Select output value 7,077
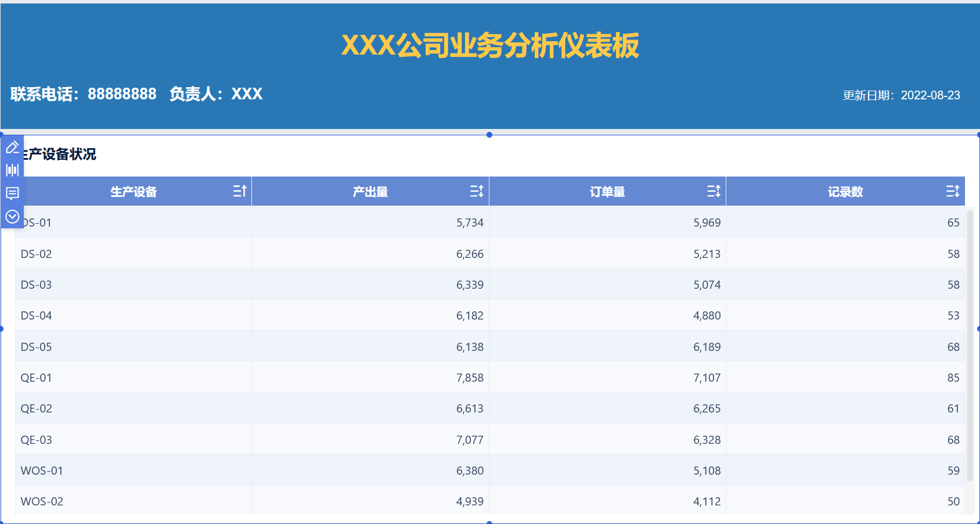This screenshot has height=524, width=980. point(470,440)
